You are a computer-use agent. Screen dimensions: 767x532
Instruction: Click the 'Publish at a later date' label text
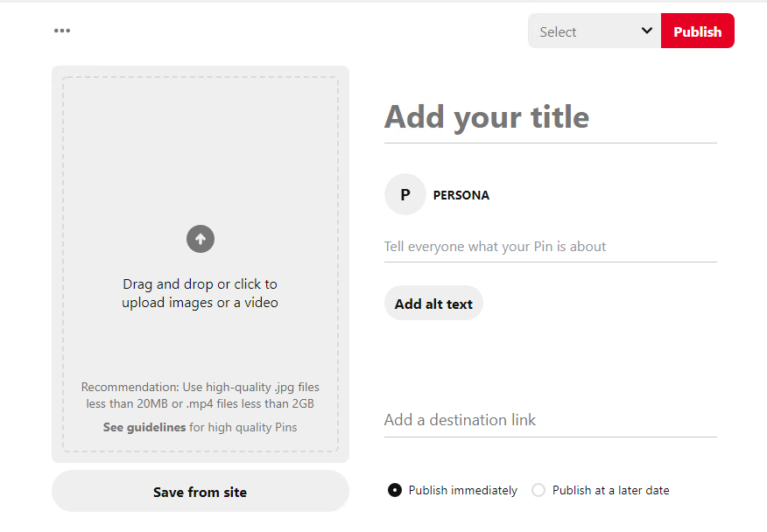tap(610, 490)
